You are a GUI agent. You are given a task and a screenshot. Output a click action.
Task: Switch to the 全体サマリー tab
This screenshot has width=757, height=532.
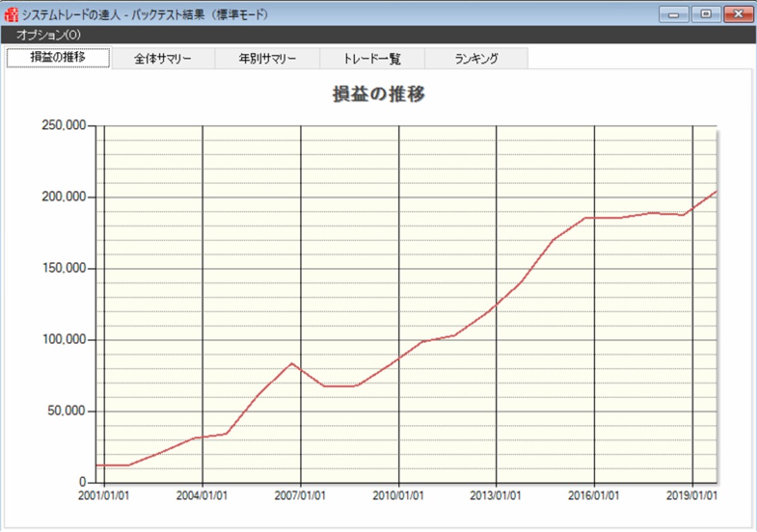[163, 59]
